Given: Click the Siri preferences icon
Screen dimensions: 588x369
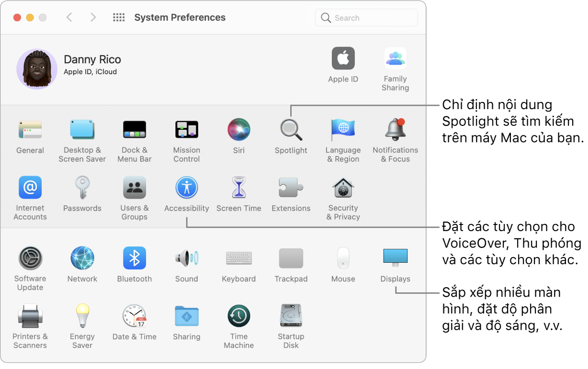Looking at the screenshot, I should 239,131.
